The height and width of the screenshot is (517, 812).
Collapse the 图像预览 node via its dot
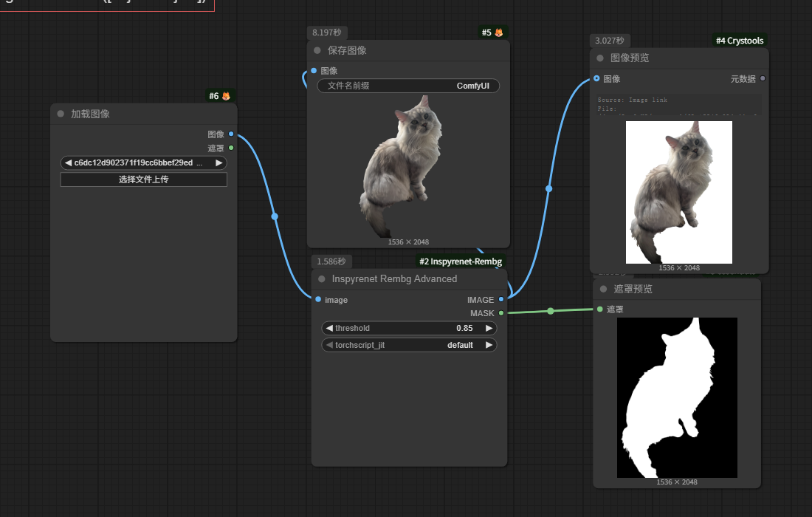[600, 58]
